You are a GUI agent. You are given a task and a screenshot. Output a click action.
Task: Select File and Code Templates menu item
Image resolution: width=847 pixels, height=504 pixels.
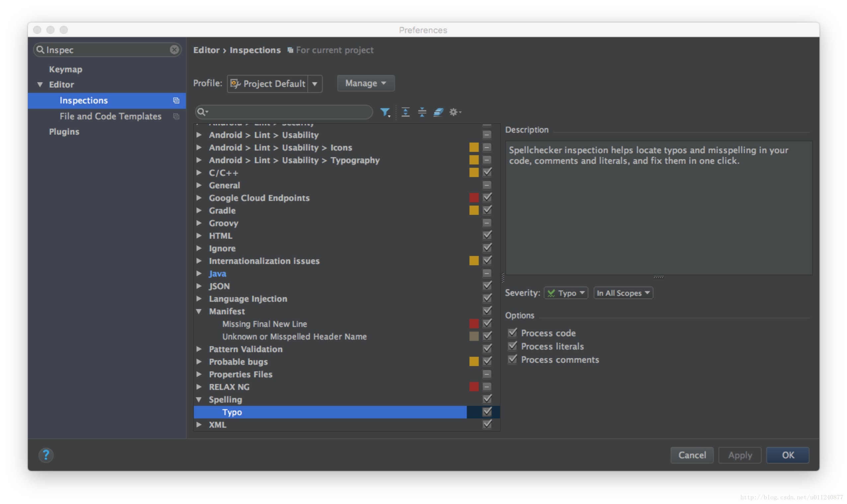110,115
